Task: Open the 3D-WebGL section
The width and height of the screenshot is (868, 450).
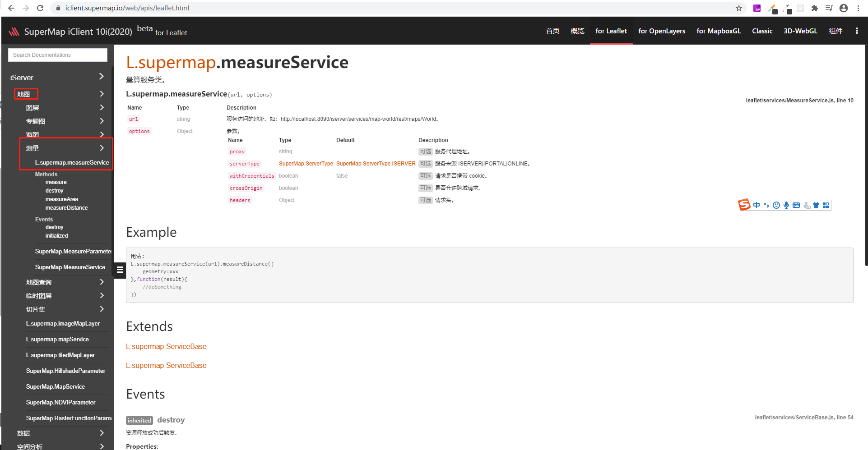Action: click(800, 31)
